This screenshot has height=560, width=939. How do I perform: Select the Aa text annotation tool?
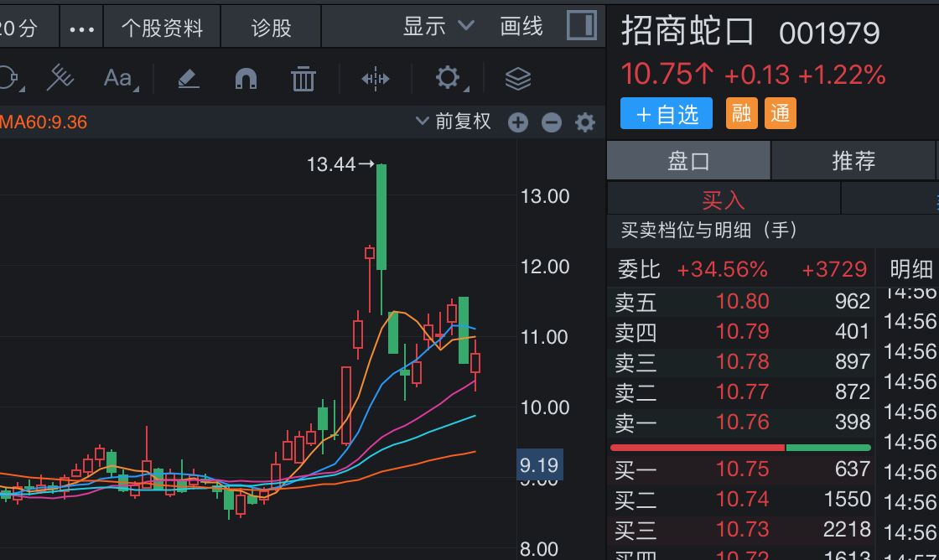pos(118,79)
